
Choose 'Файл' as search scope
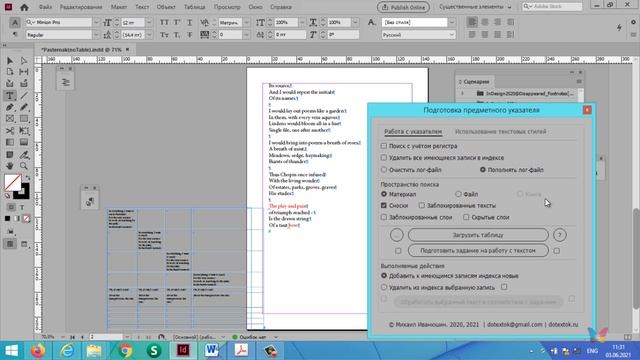(x=458, y=194)
